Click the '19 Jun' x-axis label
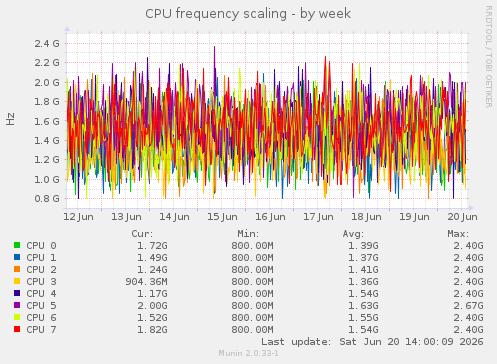This screenshot has height=364, width=497. pos(414,217)
